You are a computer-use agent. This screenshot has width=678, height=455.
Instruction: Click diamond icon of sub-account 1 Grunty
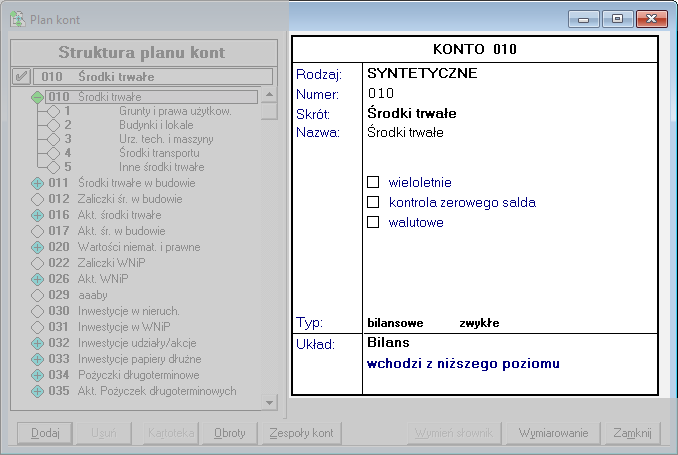(54, 111)
